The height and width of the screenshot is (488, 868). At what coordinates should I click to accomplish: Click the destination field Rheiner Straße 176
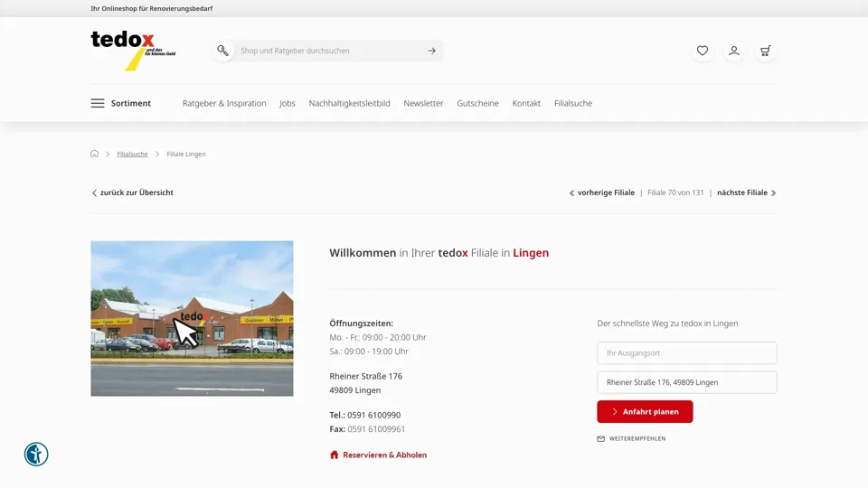[x=687, y=382]
